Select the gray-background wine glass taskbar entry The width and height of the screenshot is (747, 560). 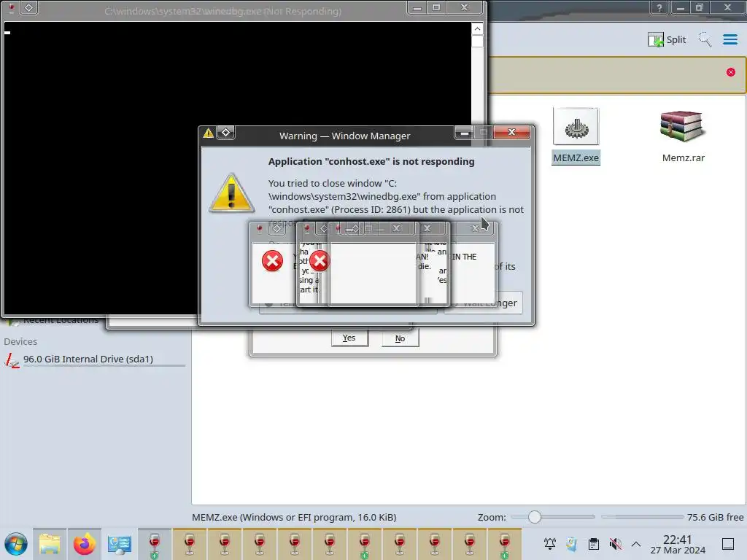pos(155,544)
